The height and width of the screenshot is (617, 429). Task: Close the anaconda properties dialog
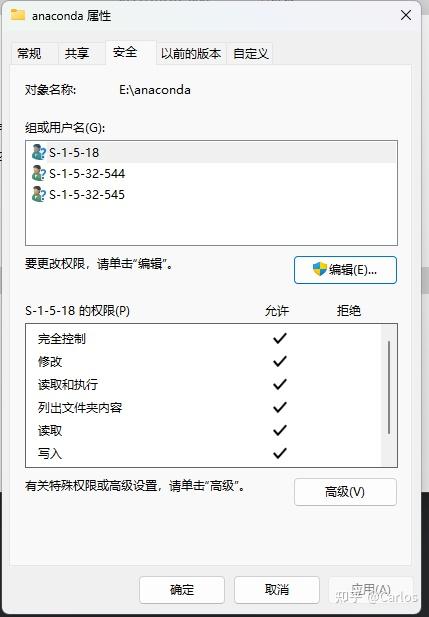coord(406,16)
